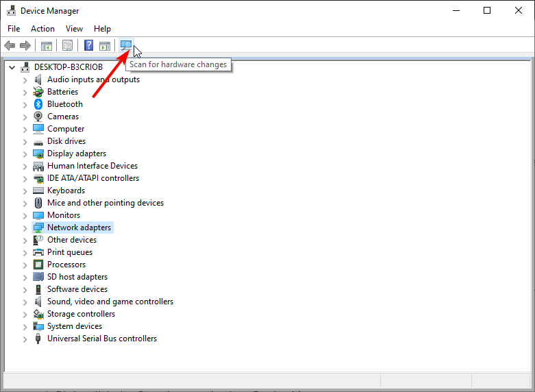Viewport: 535px width, 392px height.
Task: Select the Disk drives label
Action: pos(66,141)
